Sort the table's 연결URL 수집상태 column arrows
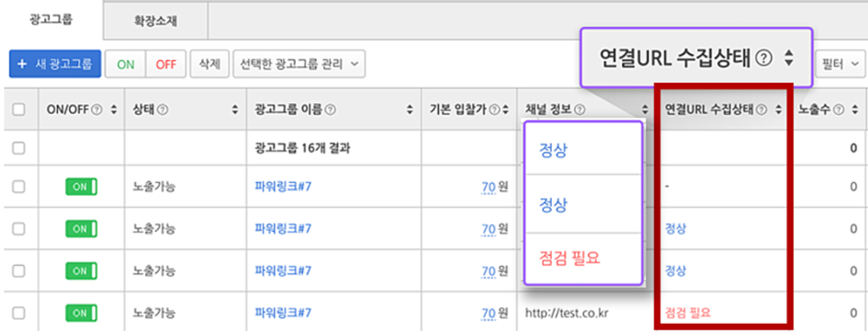The image size is (868, 332). 778,109
